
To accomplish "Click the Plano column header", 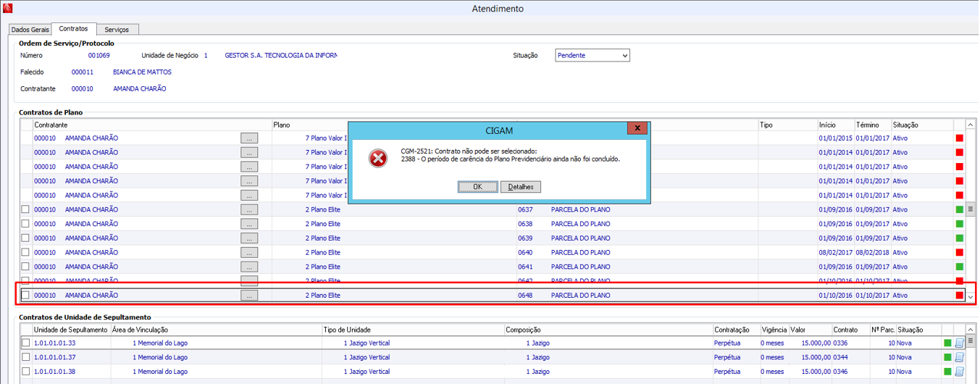I will click(310, 125).
